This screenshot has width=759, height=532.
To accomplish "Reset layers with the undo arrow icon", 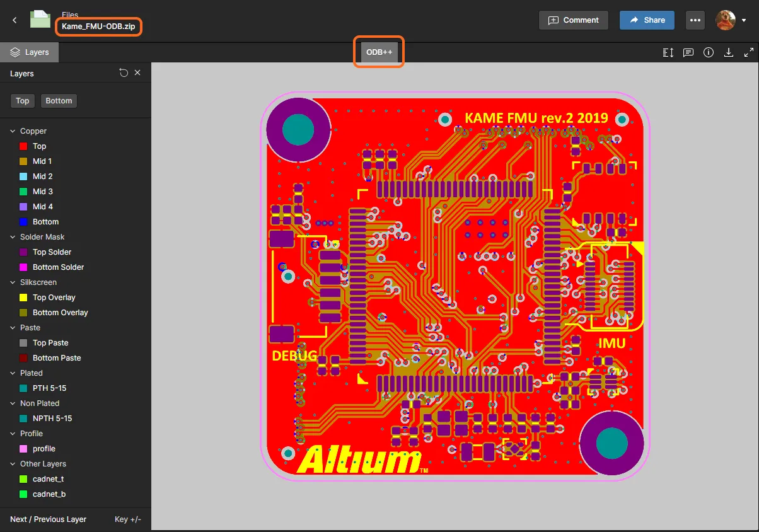I will [x=124, y=73].
